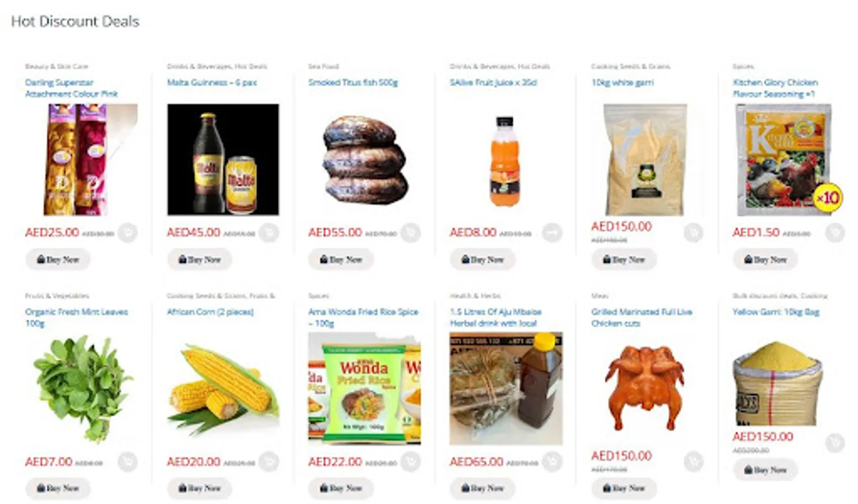
Task: Click cart icon beside Malta Guinness price
Action: pyautogui.click(x=269, y=232)
